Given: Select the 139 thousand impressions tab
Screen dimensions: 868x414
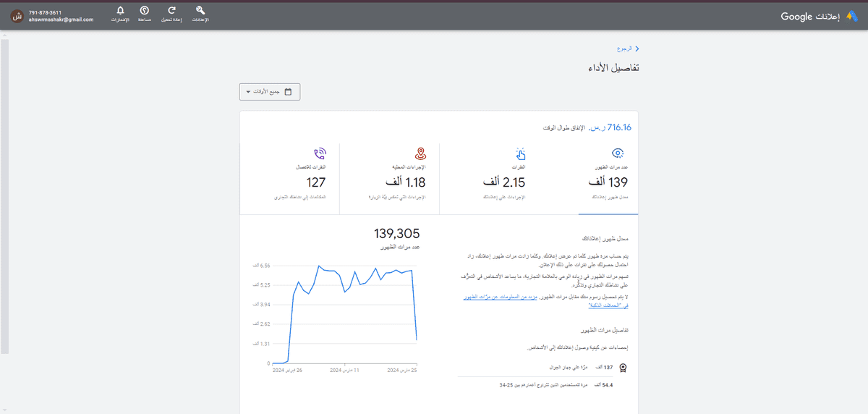Looking at the screenshot, I should (608, 177).
